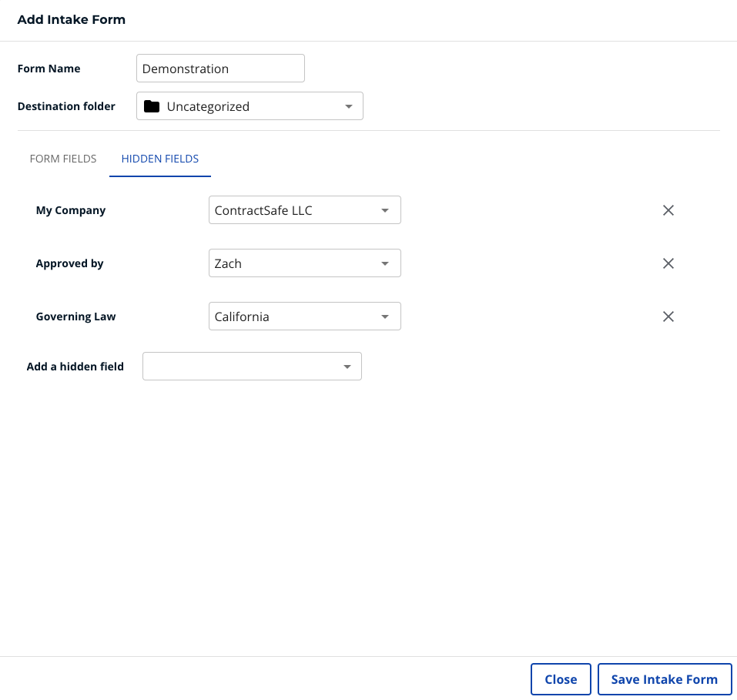Open the Add a hidden field dropdown
This screenshot has height=700, width=737.
coord(252,366)
